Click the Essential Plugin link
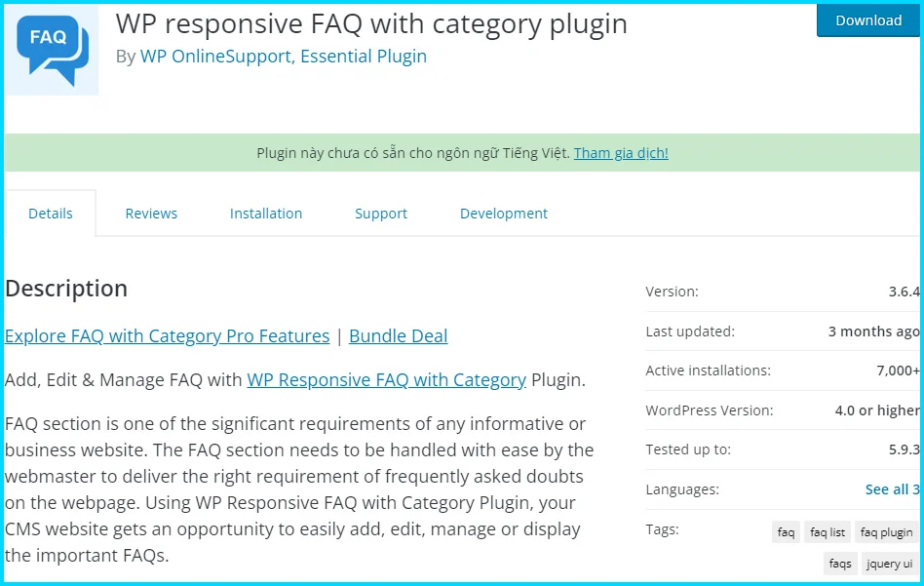The height and width of the screenshot is (586, 924). pos(363,56)
